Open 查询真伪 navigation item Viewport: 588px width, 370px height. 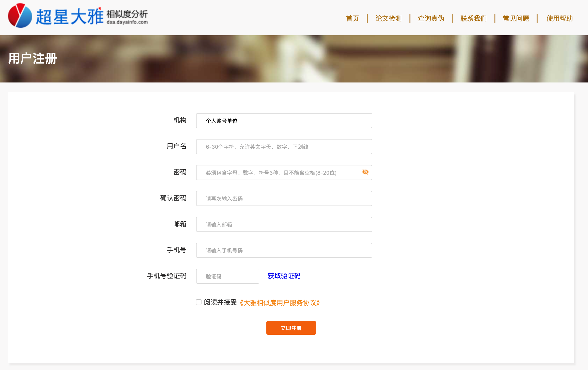pos(431,18)
